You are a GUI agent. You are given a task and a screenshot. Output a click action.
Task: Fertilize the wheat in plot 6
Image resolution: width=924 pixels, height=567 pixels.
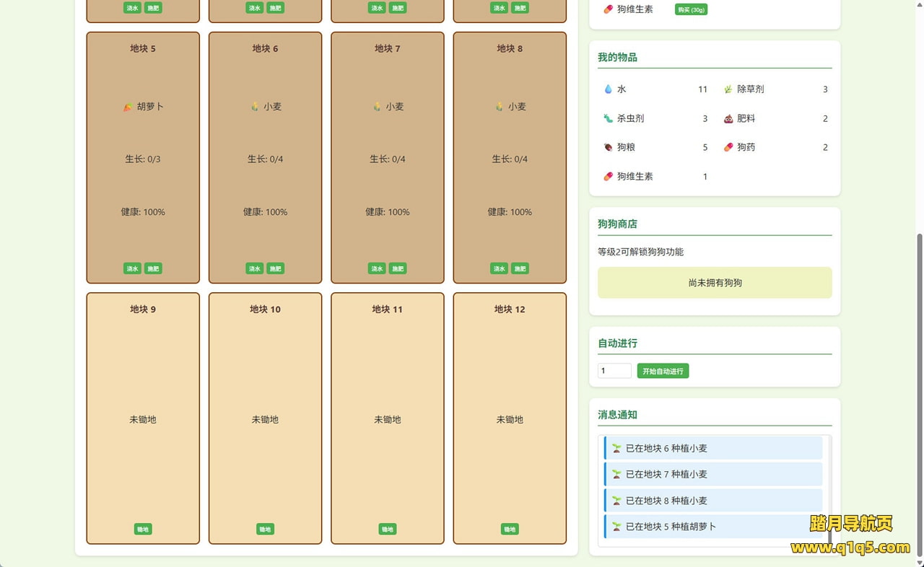(275, 268)
